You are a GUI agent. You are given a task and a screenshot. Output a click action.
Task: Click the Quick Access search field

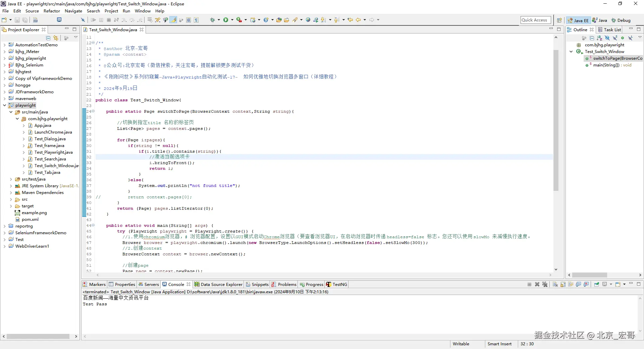[x=535, y=20]
